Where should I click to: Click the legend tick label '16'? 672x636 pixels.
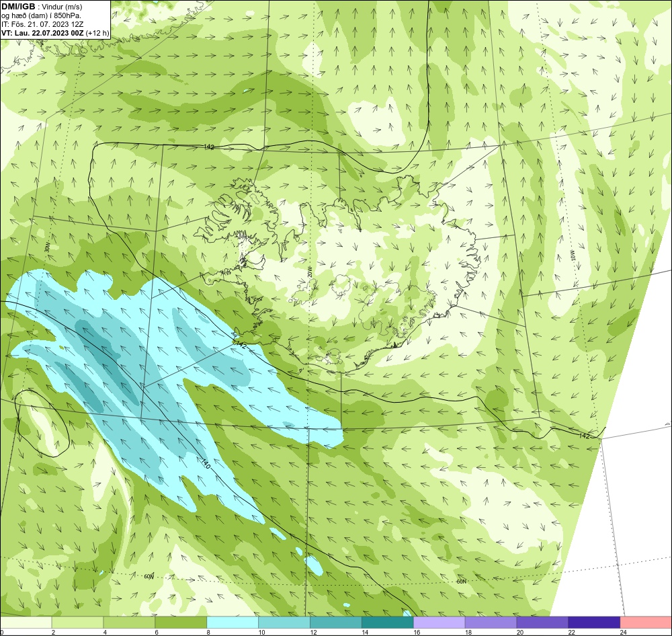(x=417, y=632)
